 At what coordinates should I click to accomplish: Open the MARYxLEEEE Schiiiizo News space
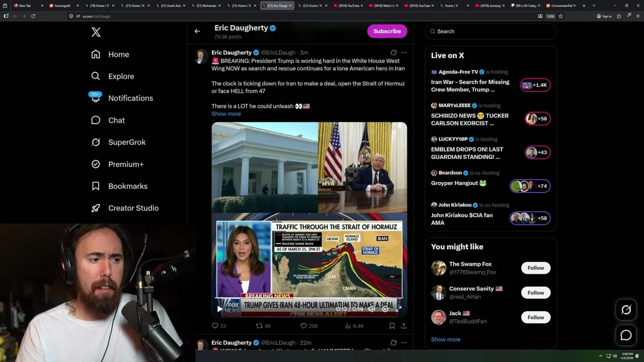(x=491, y=115)
